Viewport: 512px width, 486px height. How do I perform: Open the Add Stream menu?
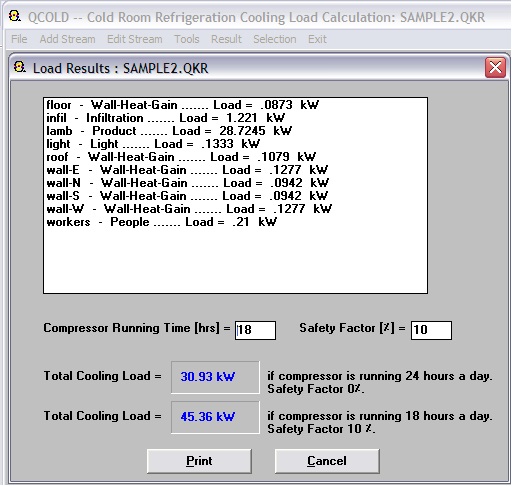pos(67,39)
